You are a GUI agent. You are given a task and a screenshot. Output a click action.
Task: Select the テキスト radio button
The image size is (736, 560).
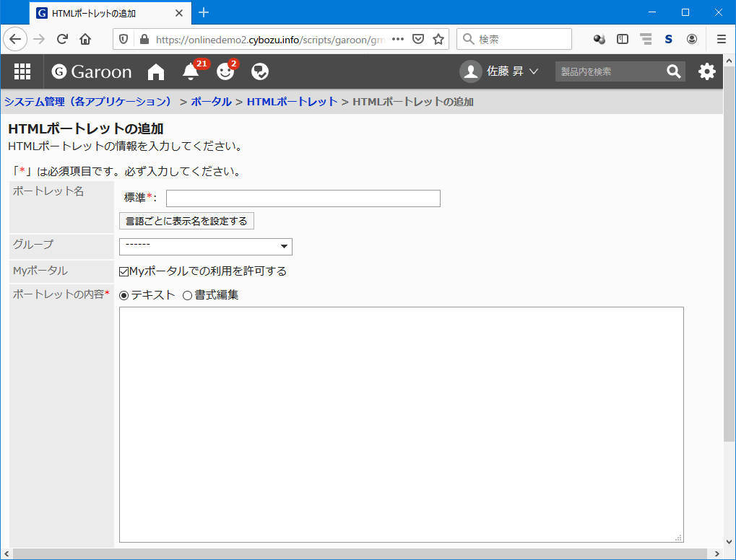tap(124, 294)
